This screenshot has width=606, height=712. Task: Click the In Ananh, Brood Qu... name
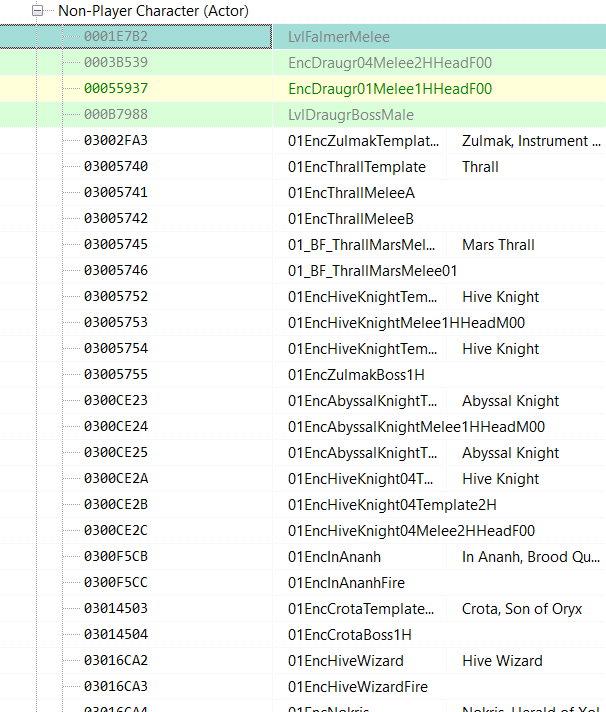pos(531,557)
